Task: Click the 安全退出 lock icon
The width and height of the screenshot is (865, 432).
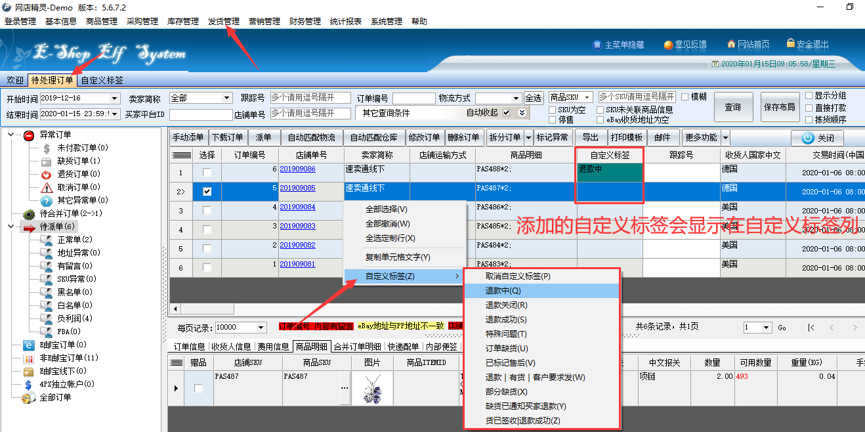Action: tap(791, 43)
